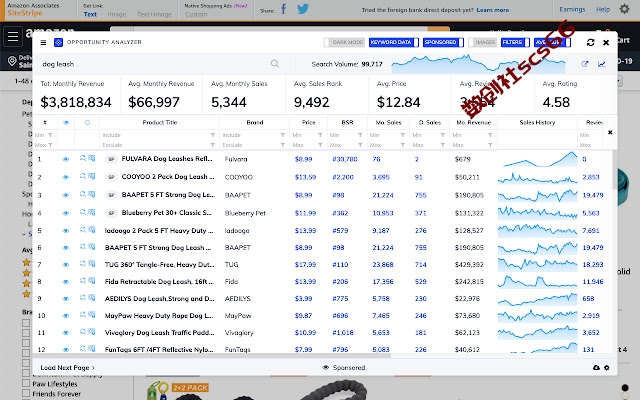Viewport: 640px width, 400px height.
Task: Click the $429,392 monthly revenue cell
Action: click(x=469, y=264)
